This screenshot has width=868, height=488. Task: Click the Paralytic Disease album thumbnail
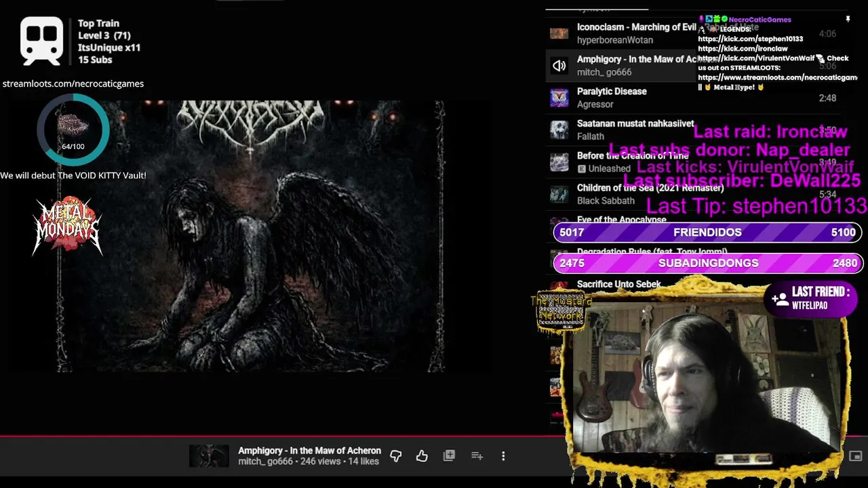559,98
